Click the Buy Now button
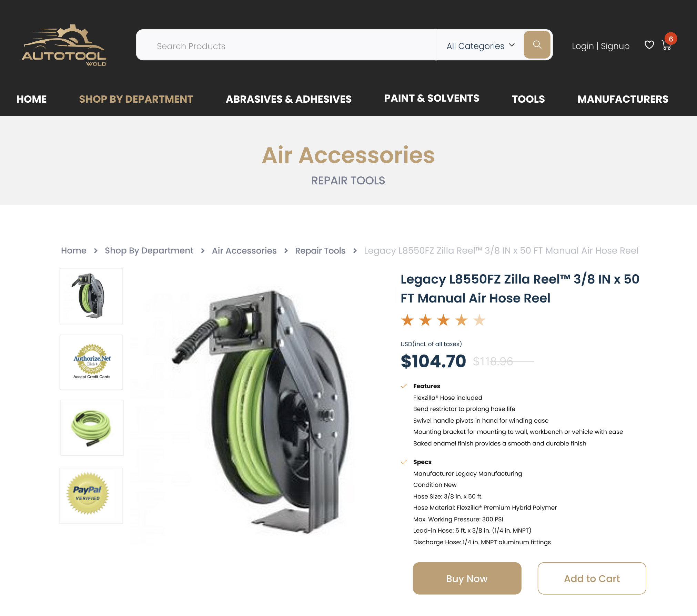The image size is (697, 616). pos(467,578)
